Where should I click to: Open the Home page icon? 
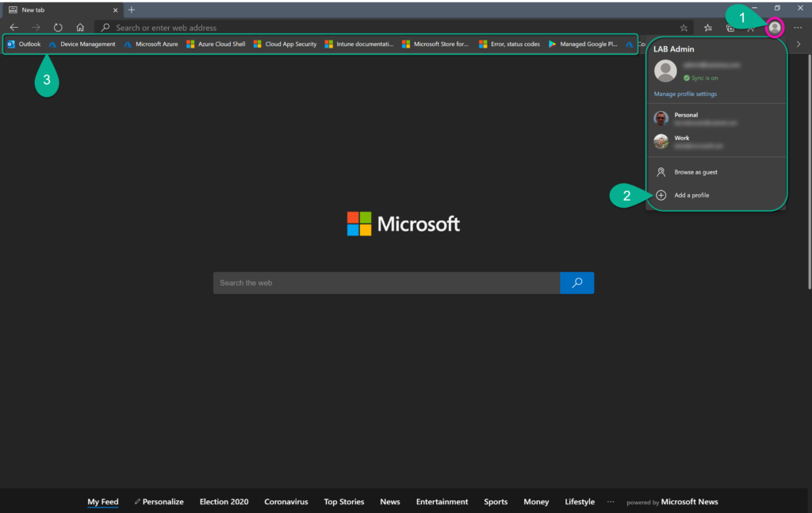80,28
